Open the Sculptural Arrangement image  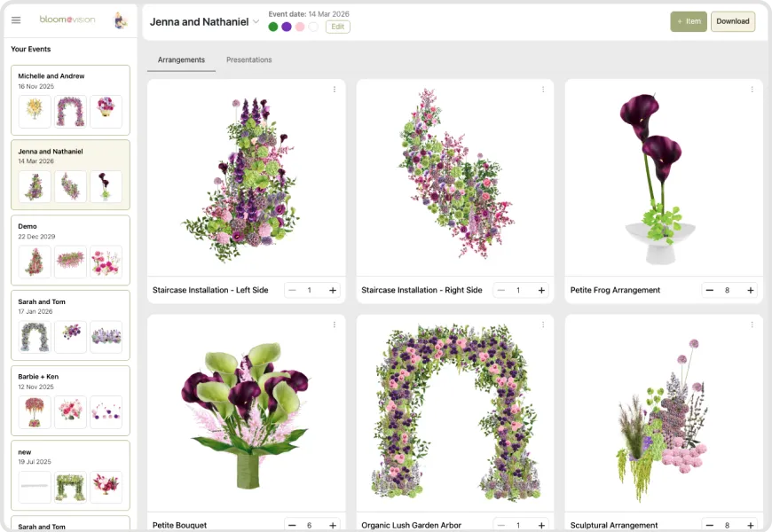tap(664, 413)
